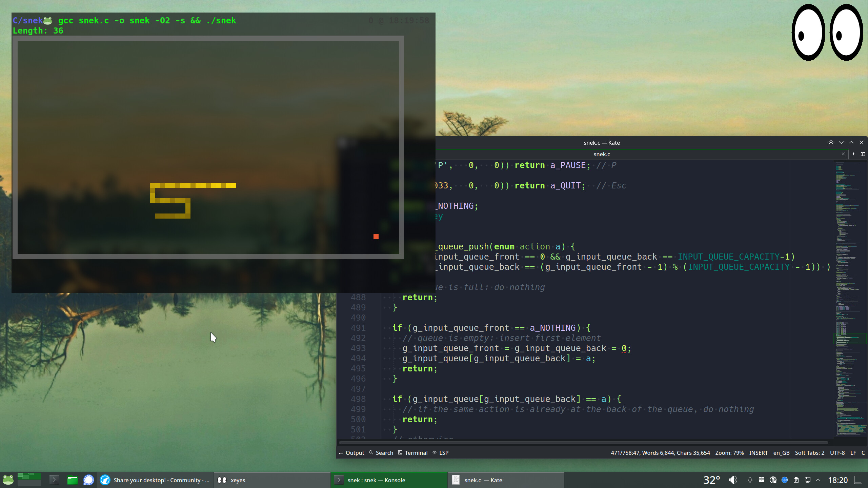This screenshot has width=868, height=488.
Task: Open the UTF-8 encoding selector
Action: 837,453
